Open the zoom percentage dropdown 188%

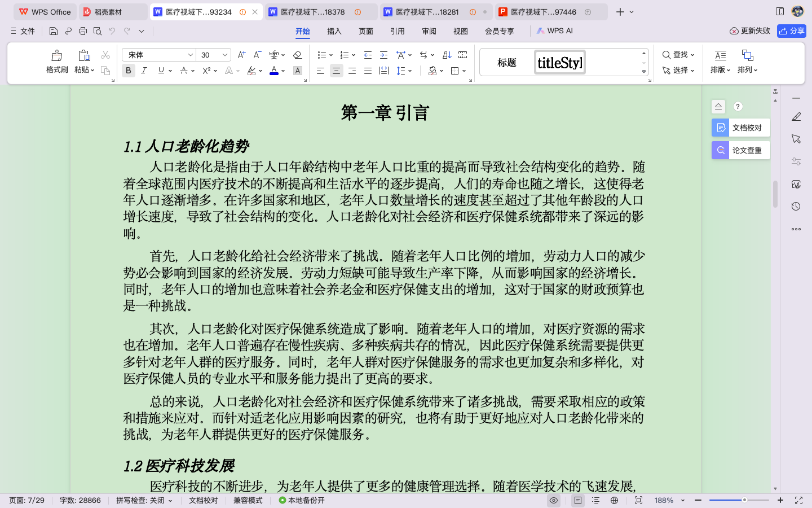point(683,500)
